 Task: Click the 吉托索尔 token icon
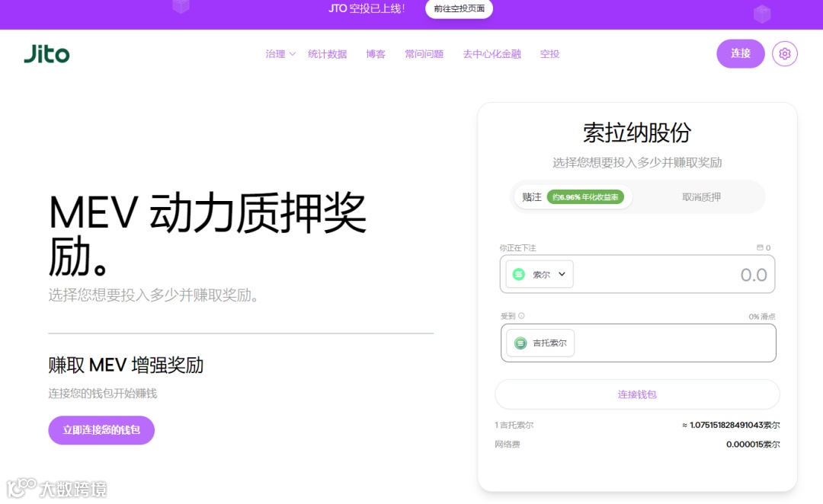(520, 343)
